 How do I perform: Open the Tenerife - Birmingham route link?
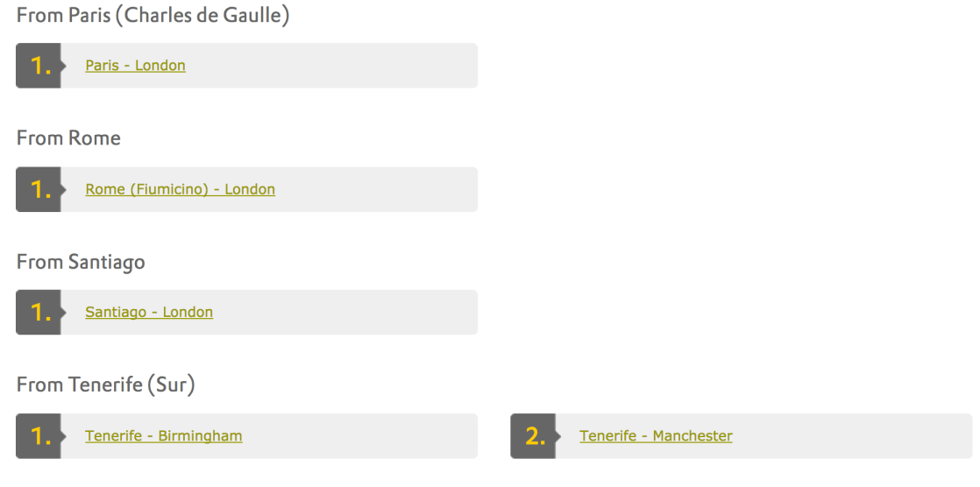click(x=163, y=436)
